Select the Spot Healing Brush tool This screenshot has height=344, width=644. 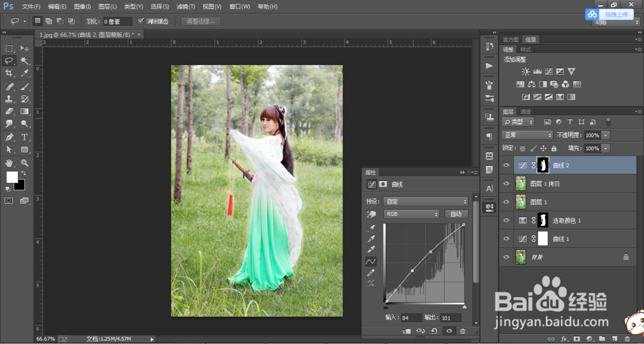pyautogui.click(x=9, y=87)
